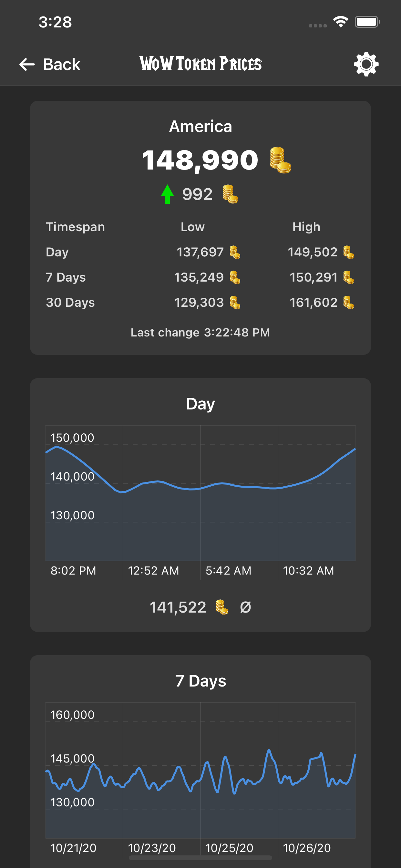Tap 150,000 axis label on Day chart
The height and width of the screenshot is (868, 401).
tap(72, 438)
